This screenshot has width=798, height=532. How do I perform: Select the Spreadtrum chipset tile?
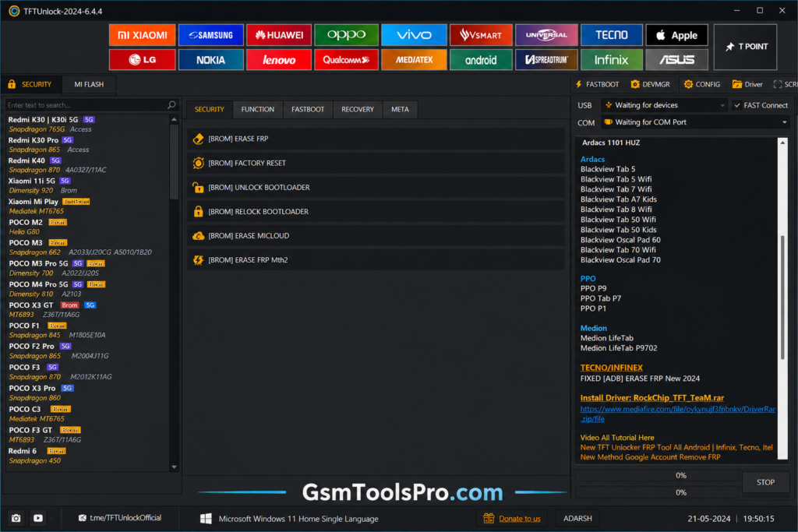546,59
